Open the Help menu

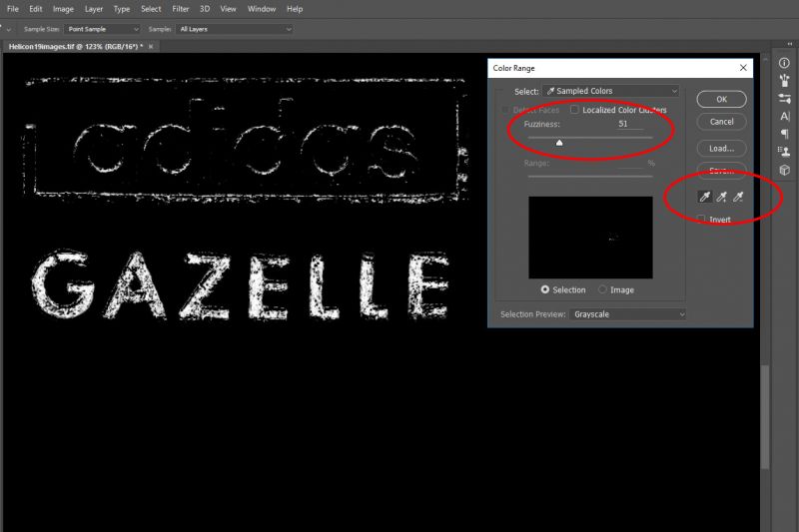point(295,9)
